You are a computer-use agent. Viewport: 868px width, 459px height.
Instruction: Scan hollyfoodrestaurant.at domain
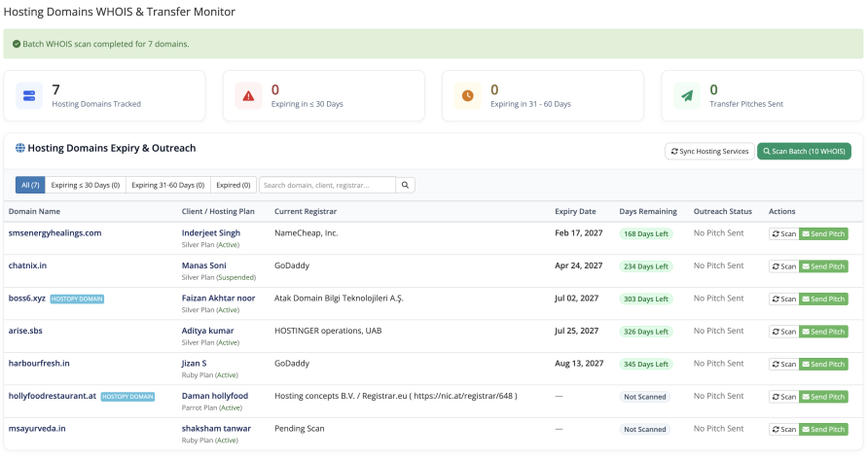pyautogui.click(x=784, y=397)
